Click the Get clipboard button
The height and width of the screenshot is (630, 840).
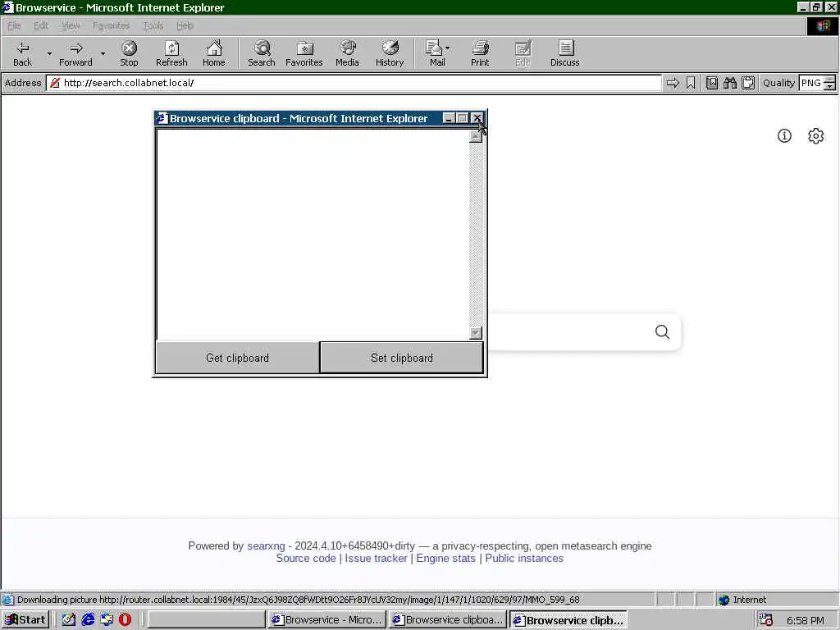pos(237,358)
